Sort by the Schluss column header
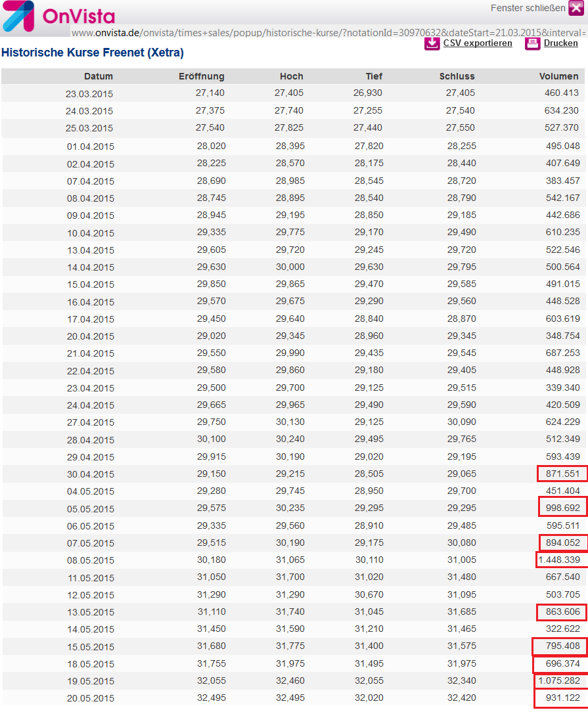Screen dimensions: 588x712 point(457,76)
